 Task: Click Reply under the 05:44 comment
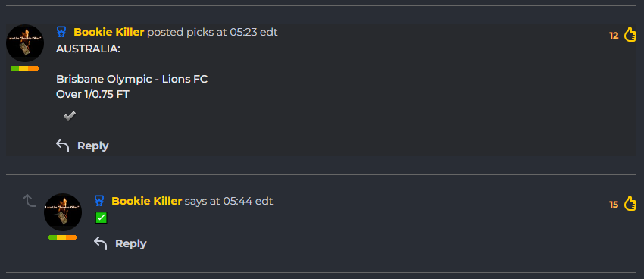coord(130,243)
